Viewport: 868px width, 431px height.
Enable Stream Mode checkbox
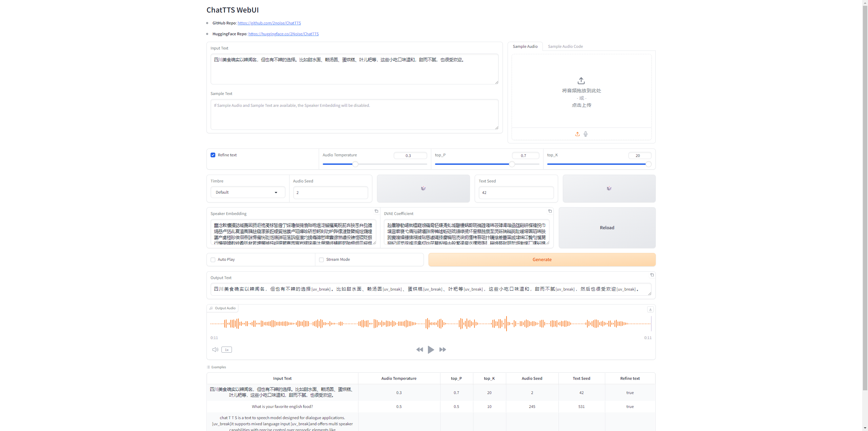click(x=321, y=260)
